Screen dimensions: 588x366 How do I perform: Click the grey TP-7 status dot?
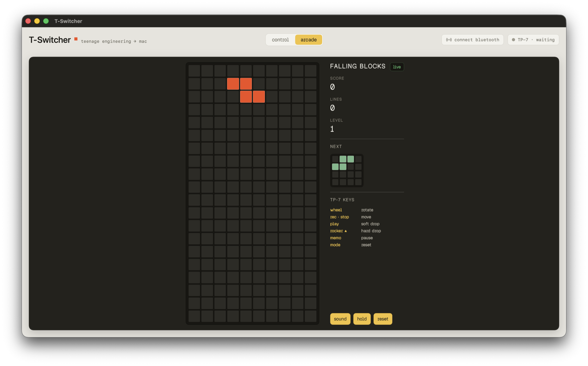513,40
